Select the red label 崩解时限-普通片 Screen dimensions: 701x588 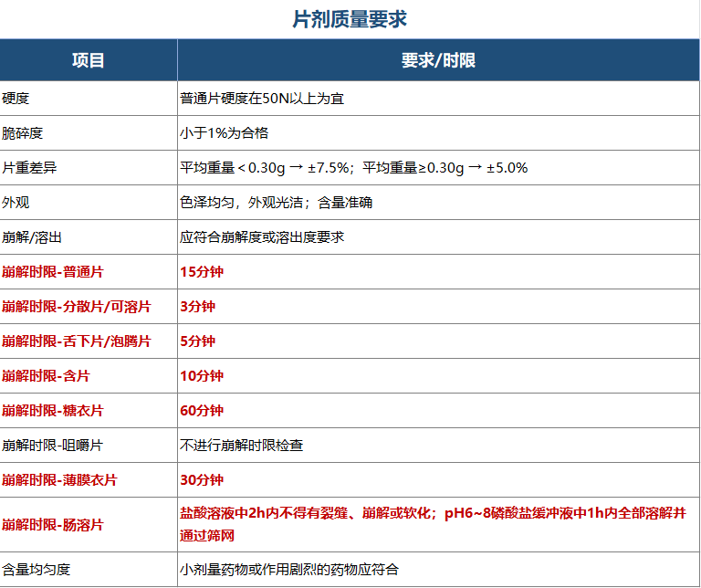point(53,271)
